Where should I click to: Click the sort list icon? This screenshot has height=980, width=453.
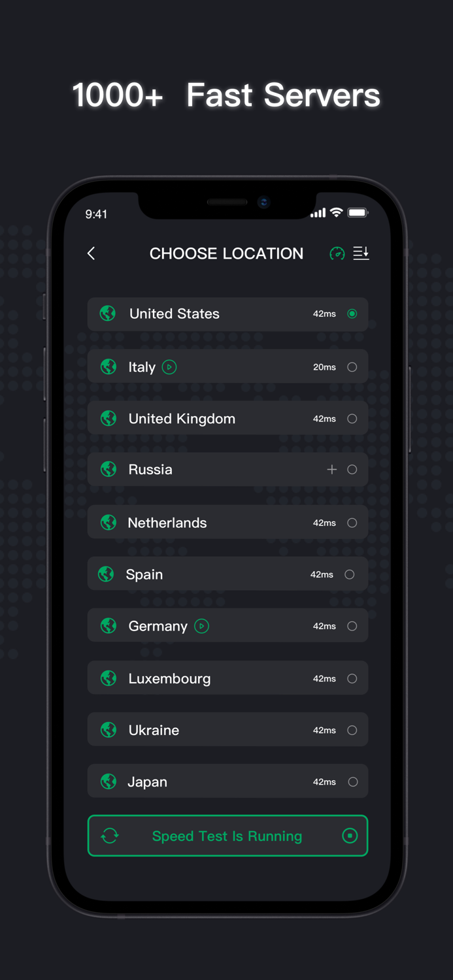pos(361,253)
